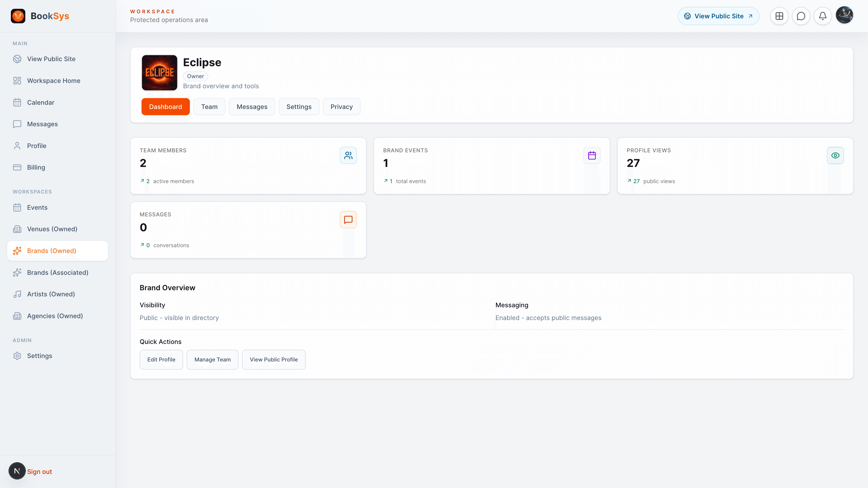Image resolution: width=868 pixels, height=488 pixels.
Task: Click the N avatar near Sign out
Action: 17,471
